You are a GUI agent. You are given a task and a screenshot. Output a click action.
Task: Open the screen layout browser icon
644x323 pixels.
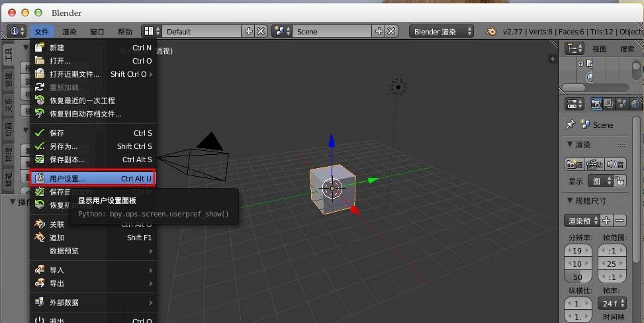tap(152, 31)
